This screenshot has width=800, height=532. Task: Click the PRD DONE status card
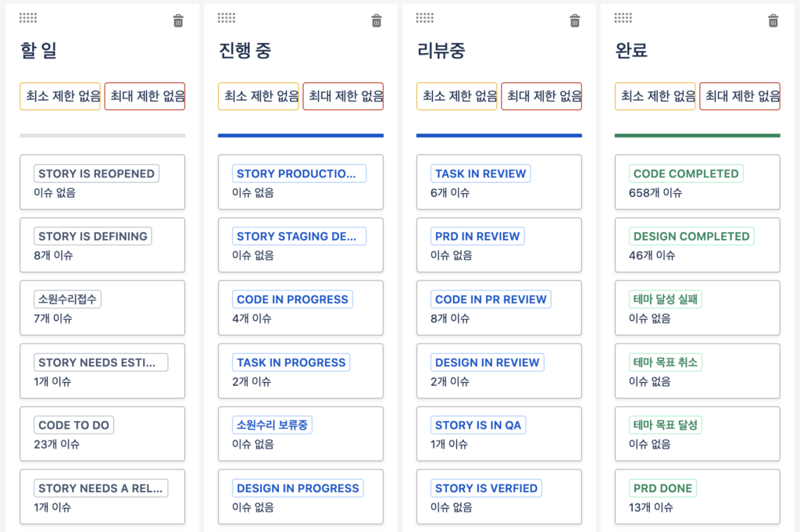(698, 497)
